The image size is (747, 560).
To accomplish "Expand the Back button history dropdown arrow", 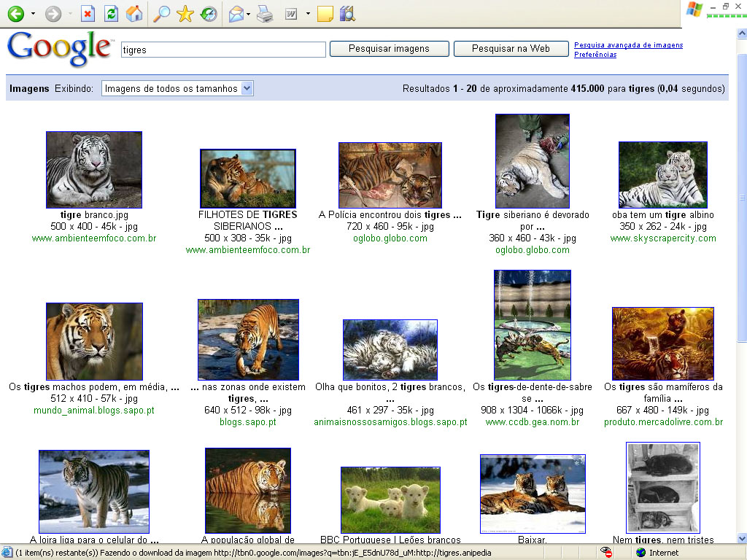I will (33, 14).
